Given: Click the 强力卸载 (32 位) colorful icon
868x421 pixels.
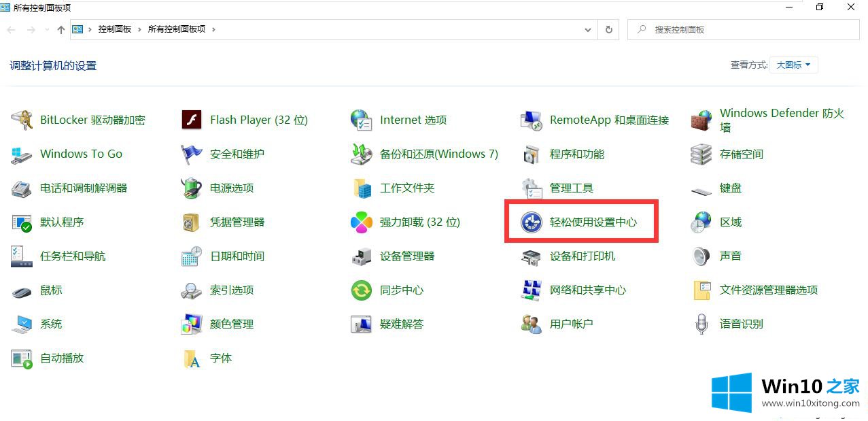Looking at the screenshot, I should coord(362,222).
